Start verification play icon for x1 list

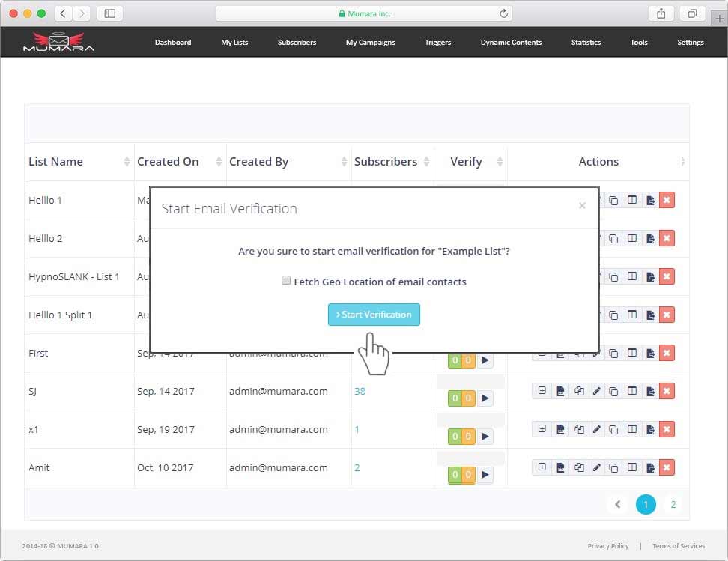pyautogui.click(x=485, y=436)
